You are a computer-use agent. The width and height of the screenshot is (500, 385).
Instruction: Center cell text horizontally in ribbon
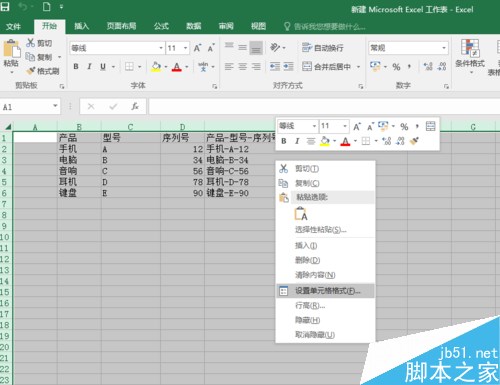click(x=242, y=67)
